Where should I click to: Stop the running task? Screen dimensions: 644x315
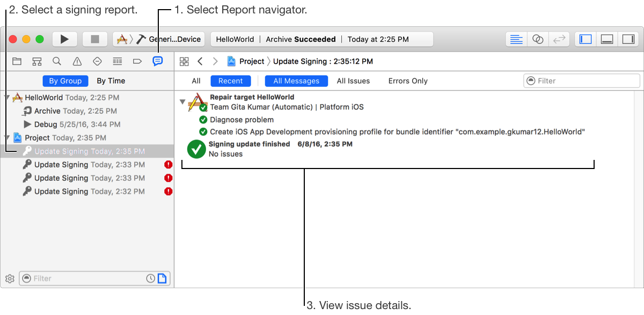coord(95,39)
